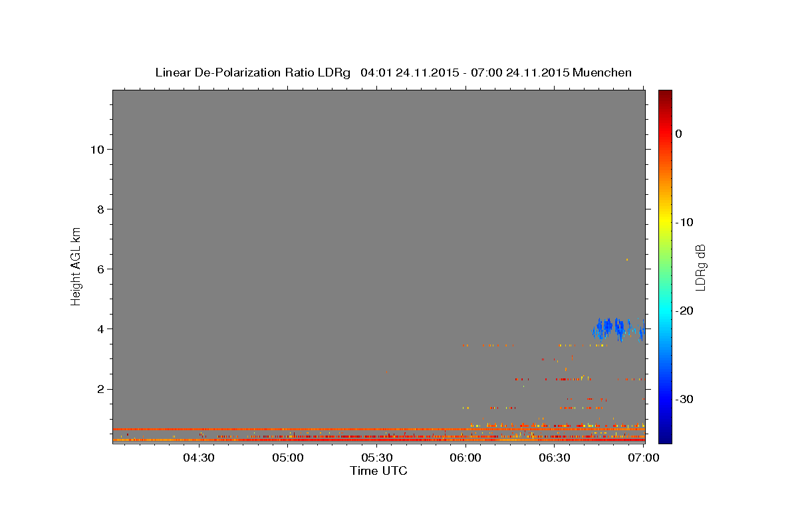
Task: Click the continuous orange band above the red band
Action: (378, 429)
